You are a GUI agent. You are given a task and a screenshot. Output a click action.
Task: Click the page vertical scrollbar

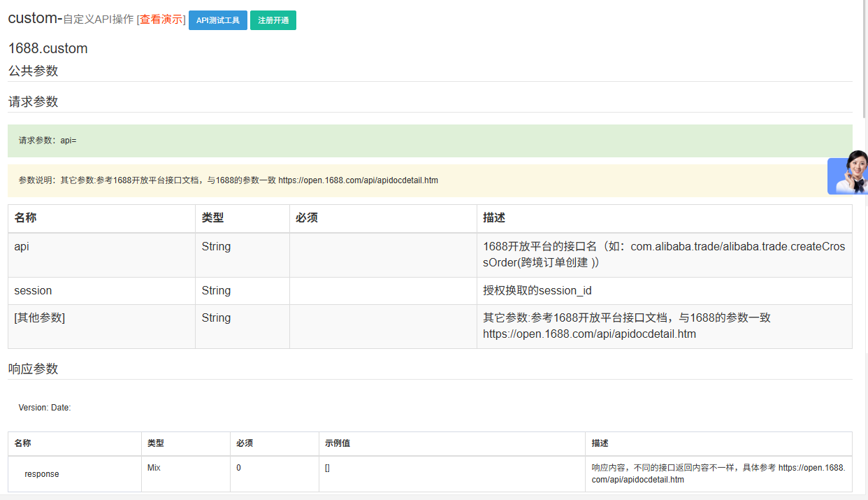click(x=865, y=59)
